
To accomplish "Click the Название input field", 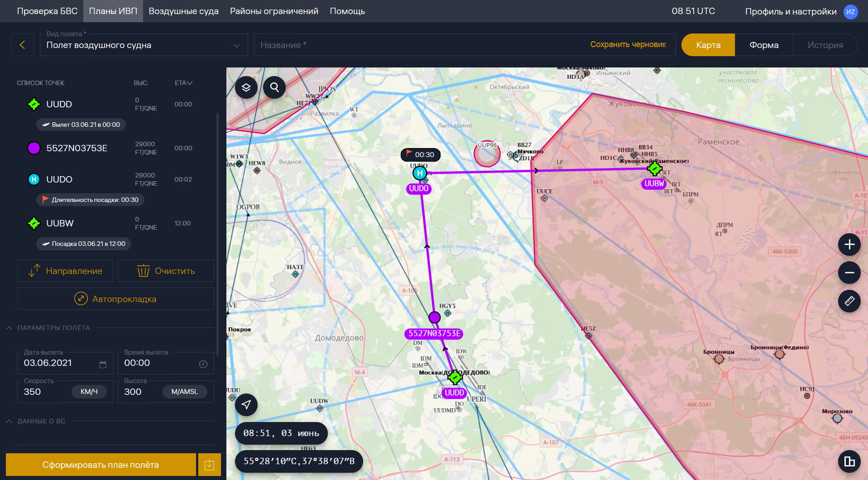I will 417,45.
